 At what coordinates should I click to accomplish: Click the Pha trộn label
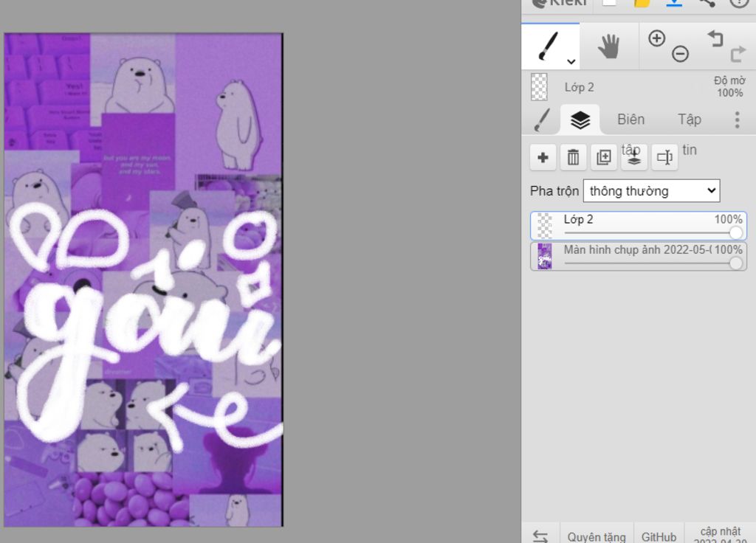click(554, 191)
